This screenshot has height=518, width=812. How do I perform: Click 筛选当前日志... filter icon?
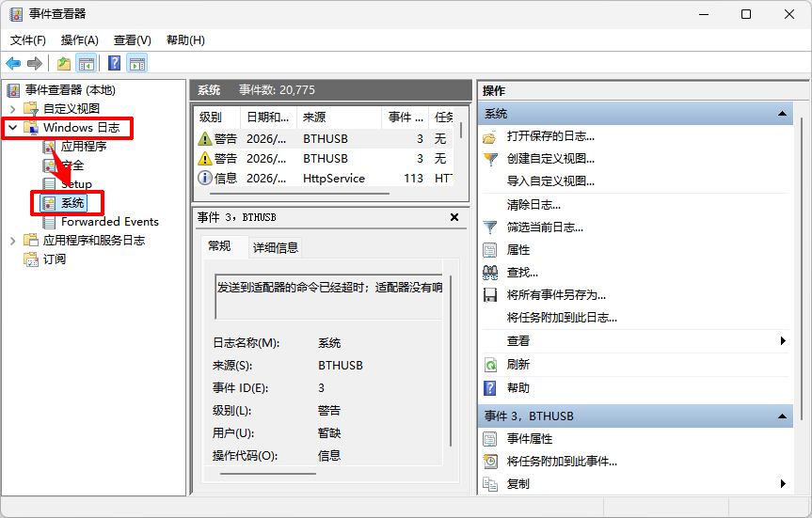[x=490, y=228]
